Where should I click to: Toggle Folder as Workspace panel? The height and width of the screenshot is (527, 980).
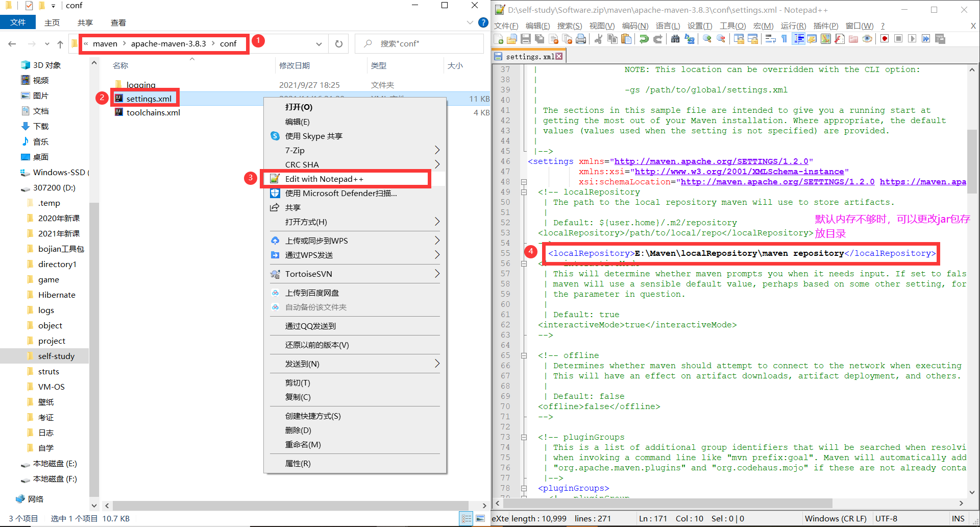[x=853, y=39]
